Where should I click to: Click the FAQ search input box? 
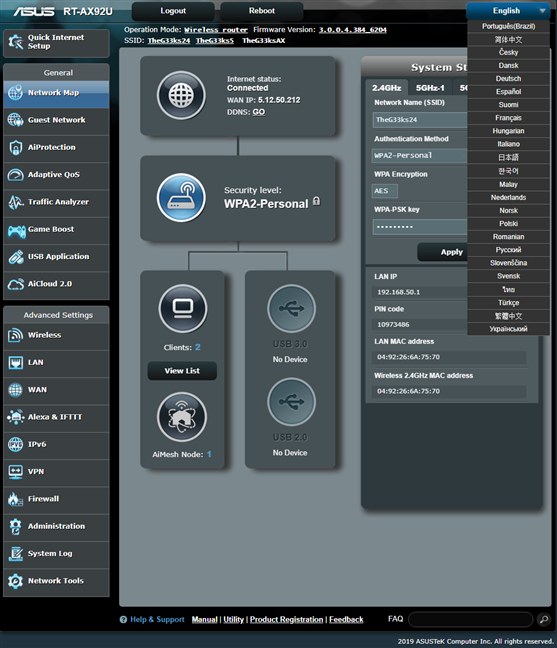[x=471, y=619]
